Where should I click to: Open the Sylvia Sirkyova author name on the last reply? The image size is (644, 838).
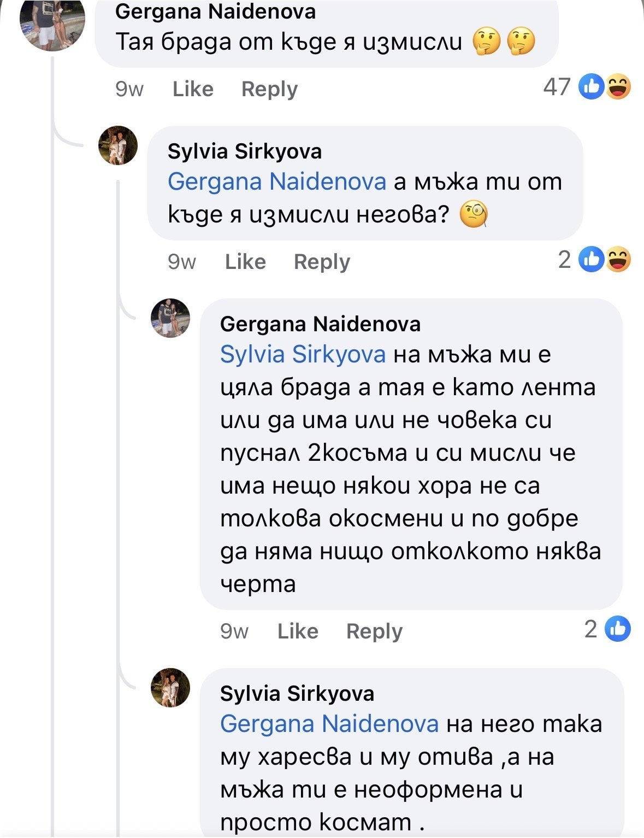[x=297, y=693]
